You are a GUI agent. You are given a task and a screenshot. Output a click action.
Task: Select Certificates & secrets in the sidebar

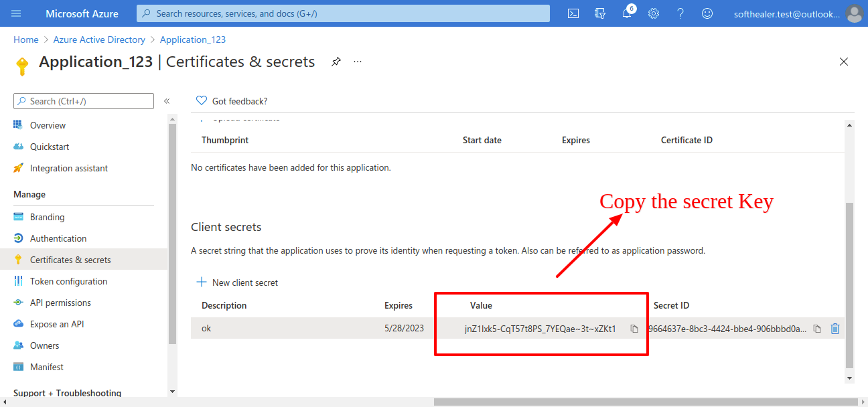click(84, 260)
